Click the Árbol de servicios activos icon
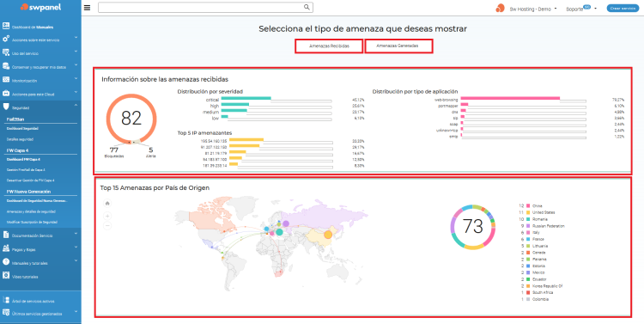Screen dimensions: 644x324 tap(6, 300)
